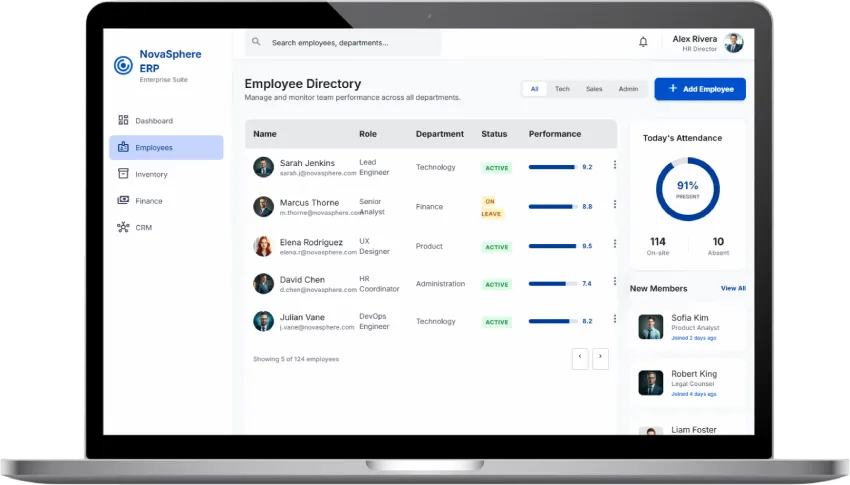The width and height of the screenshot is (850, 485).
Task: Select Employees in the sidebar
Action: tap(166, 147)
